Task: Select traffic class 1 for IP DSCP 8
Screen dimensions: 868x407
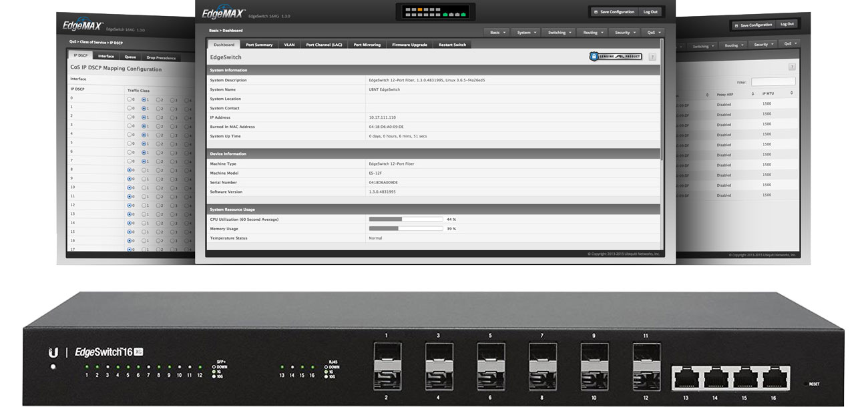Action: tap(144, 171)
